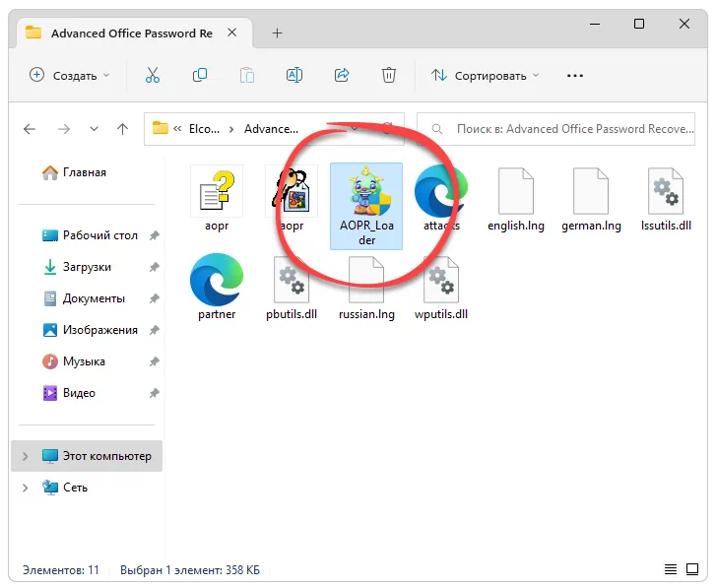Switch to details list view
Image resolution: width=716 pixels, height=588 pixels.
click(671, 569)
